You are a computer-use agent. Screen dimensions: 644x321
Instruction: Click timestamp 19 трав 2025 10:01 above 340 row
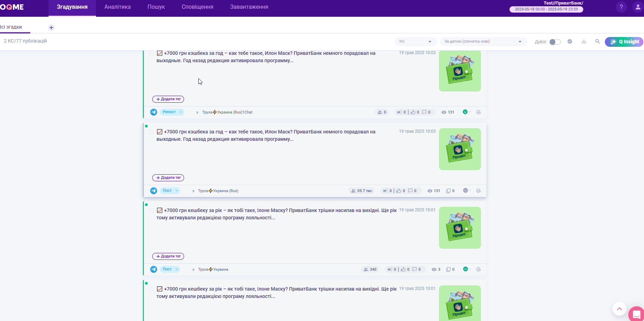(417, 210)
